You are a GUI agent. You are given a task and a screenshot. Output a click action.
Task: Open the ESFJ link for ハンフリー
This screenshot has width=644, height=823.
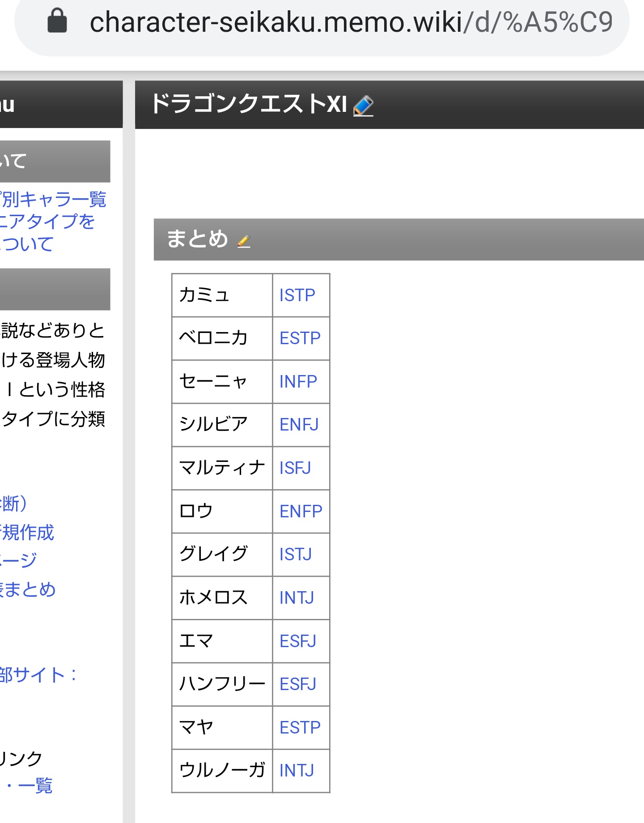(x=298, y=684)
